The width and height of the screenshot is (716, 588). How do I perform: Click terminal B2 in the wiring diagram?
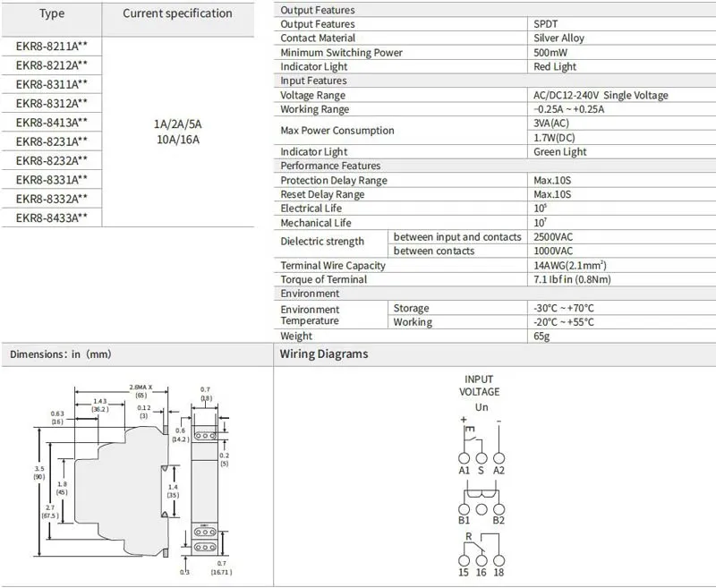click(499, 507)
